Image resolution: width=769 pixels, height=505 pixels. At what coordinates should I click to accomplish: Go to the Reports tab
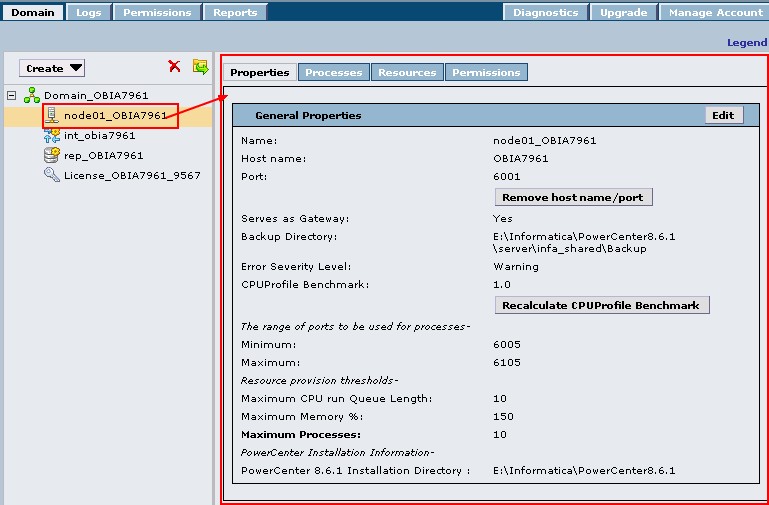[235, 12]
